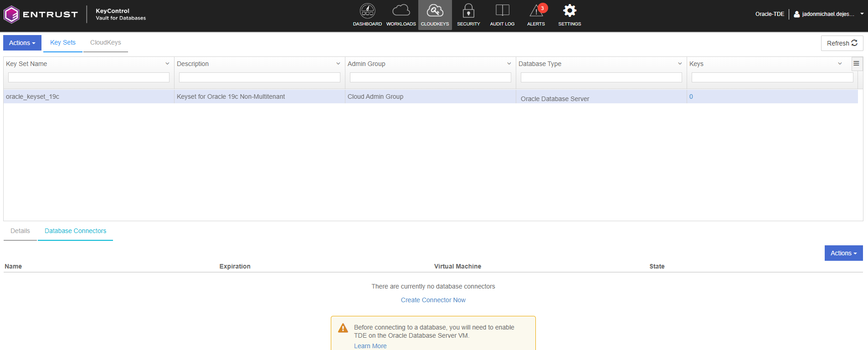Sort by Description header

click(193, 64)
